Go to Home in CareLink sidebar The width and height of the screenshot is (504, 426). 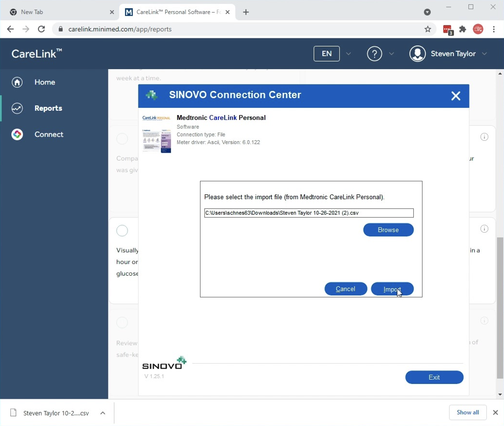[x=45, y=82]
